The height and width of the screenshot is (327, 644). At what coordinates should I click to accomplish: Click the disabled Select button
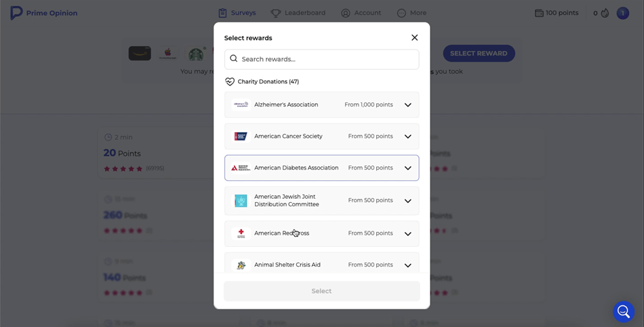pyautogui.click(x=321, y=291)
